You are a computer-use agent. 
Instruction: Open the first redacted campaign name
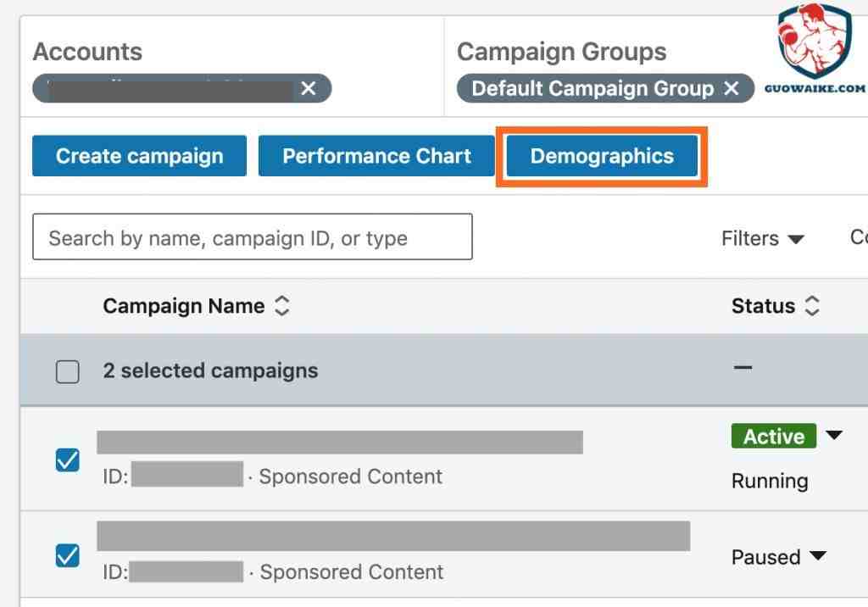pyautogui.click(x=340, y=442)
